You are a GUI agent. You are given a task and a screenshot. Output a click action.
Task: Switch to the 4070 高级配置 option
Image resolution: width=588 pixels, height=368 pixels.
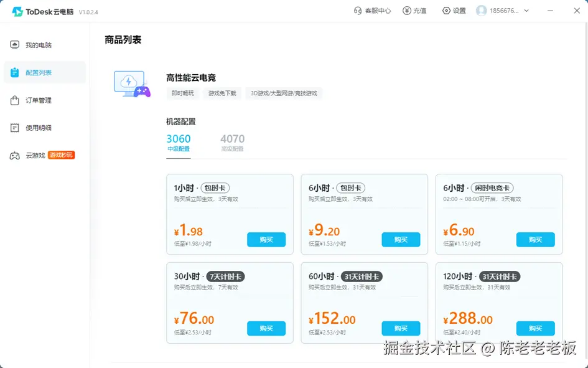232,142
